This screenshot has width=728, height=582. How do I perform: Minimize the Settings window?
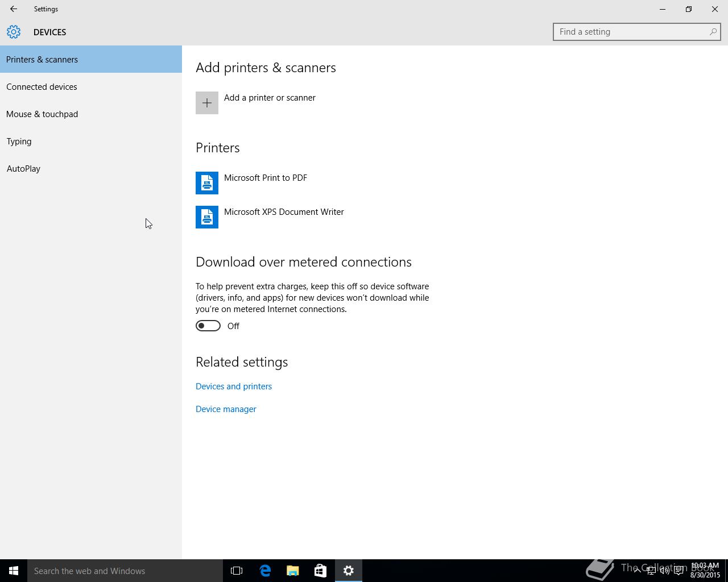tap(663, 9)
